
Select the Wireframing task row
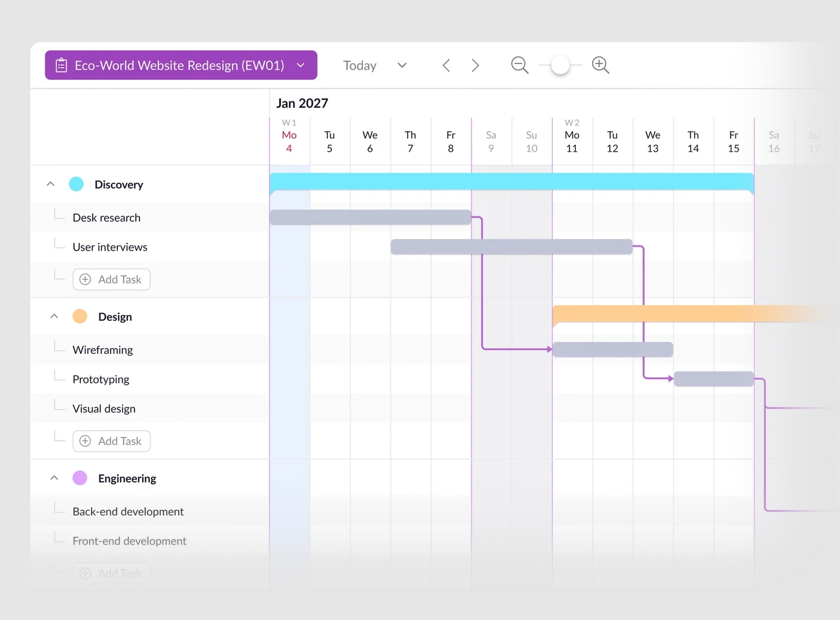pos(150,349)
